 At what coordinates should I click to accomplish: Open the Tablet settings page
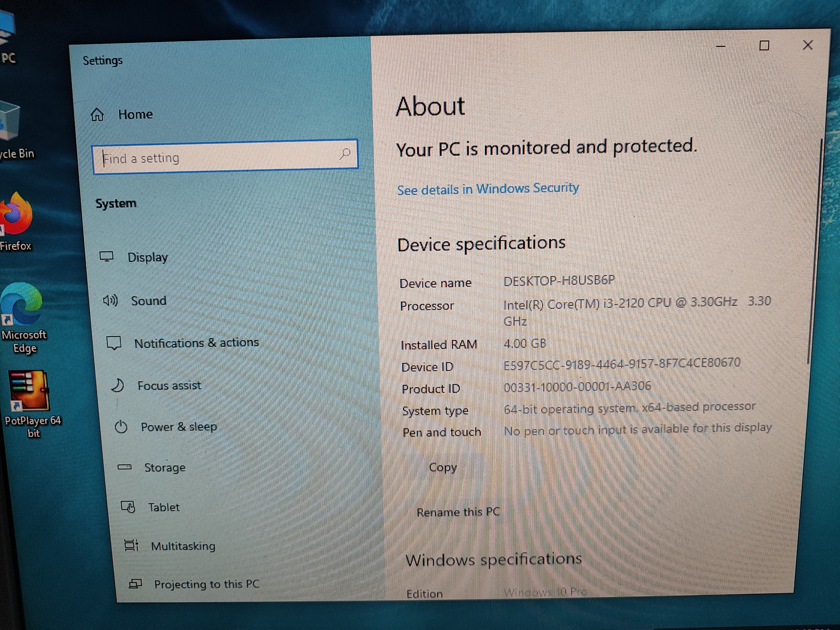[x=150, y=507]
